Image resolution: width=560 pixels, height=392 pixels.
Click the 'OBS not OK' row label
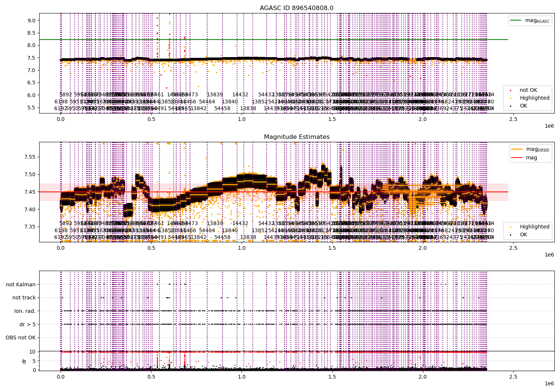pyautogui.click(x=21, y=338)
